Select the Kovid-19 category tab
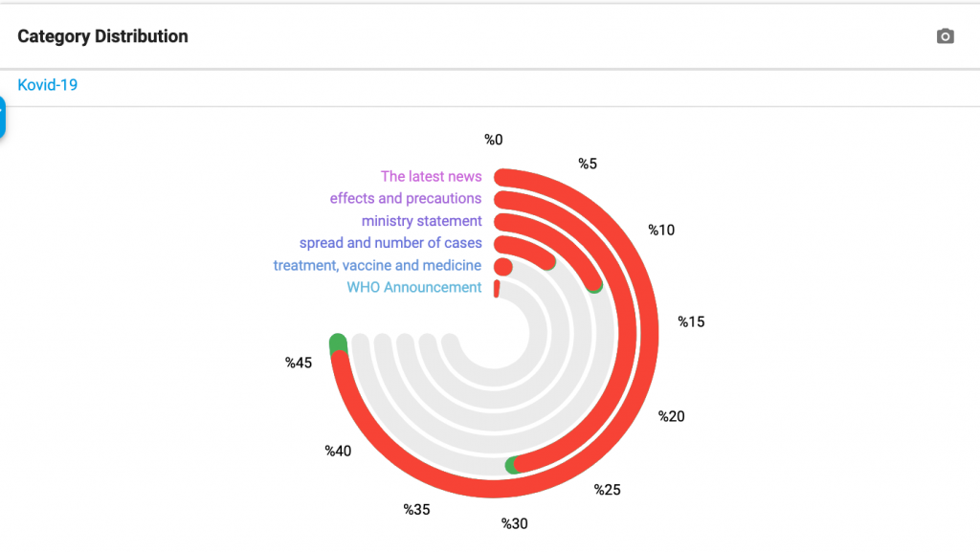 pyautogui.click(x=47, y=84)
